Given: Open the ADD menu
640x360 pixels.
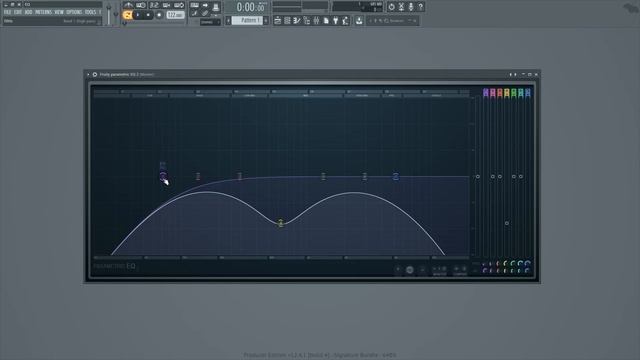Looking at the screenshot, I should point(28,12).
